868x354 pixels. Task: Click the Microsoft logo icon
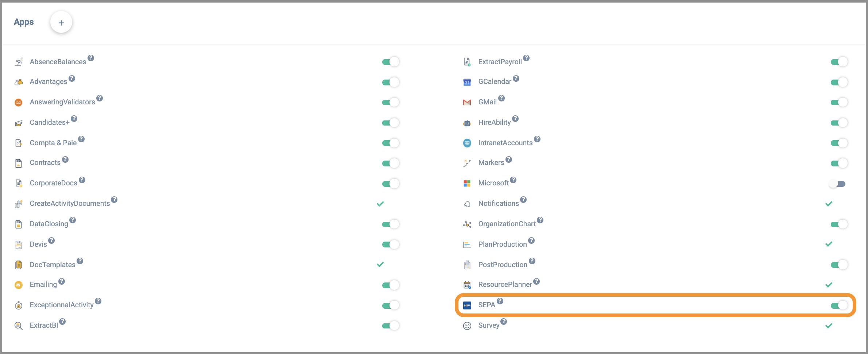467,183
